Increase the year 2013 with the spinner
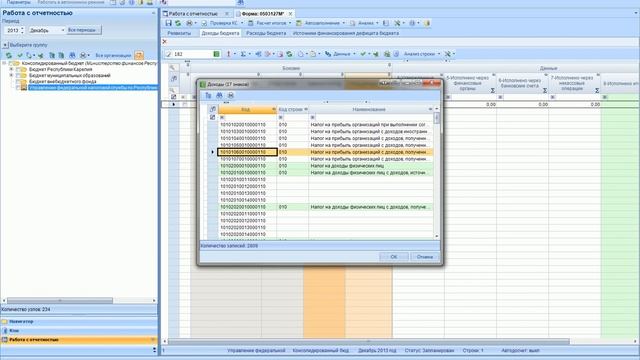The height and width of the screenshot is (360, 640). [22, 29]
